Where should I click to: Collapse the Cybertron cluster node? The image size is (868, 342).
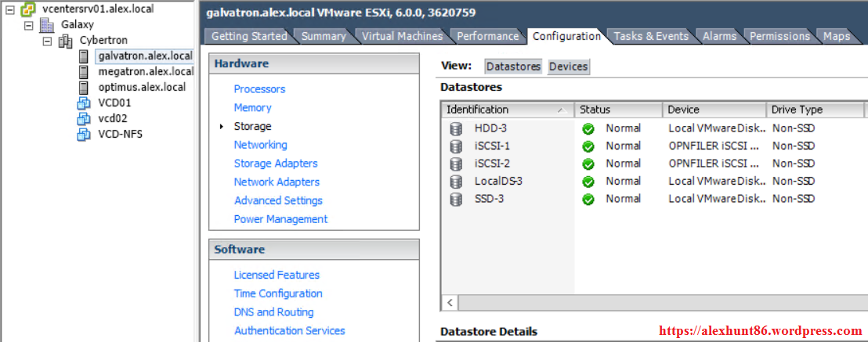48,41
